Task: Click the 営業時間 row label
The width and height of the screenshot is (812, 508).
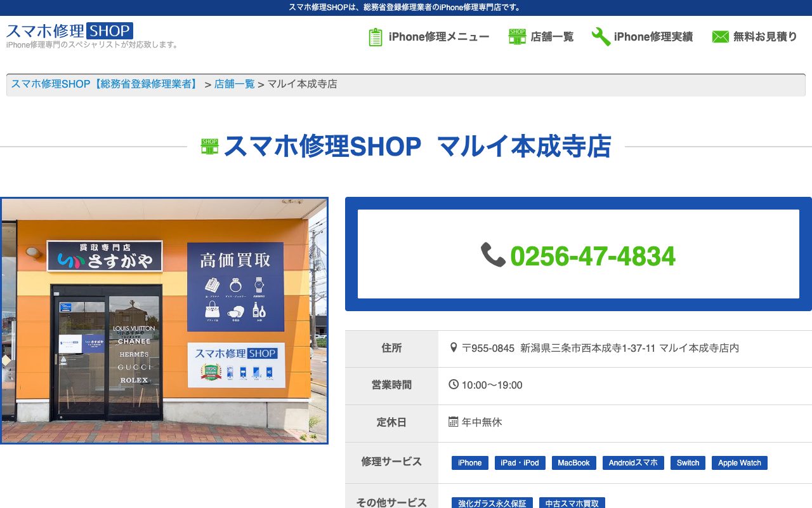Action: (x=391, y=385)
